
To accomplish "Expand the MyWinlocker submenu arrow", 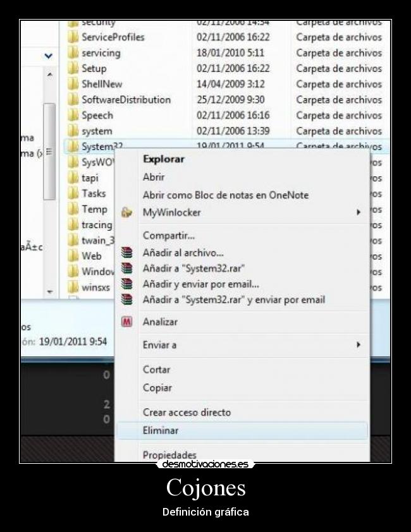I will point(359,212).
